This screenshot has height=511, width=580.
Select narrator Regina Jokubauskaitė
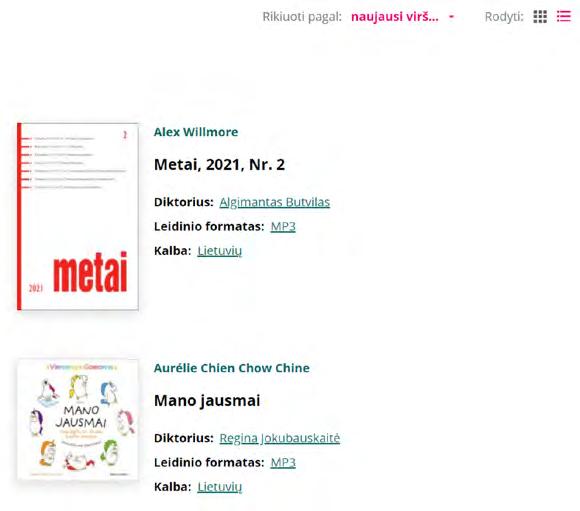280,438
